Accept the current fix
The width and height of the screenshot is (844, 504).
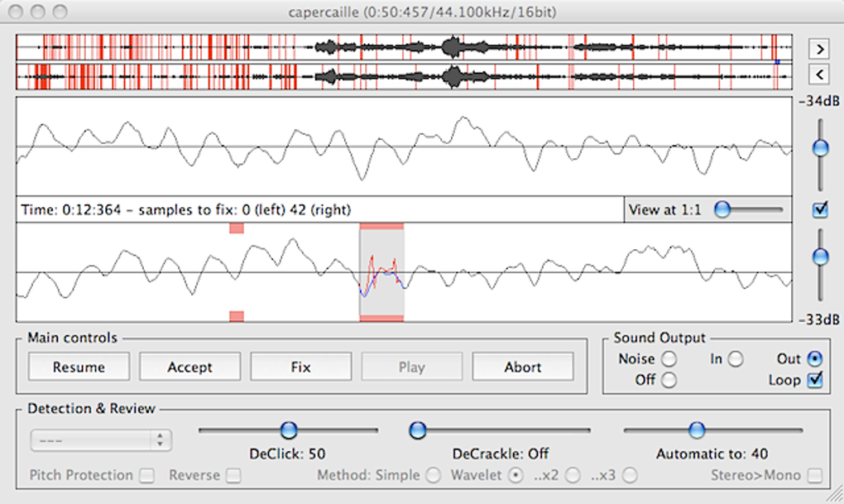(189, 367)
